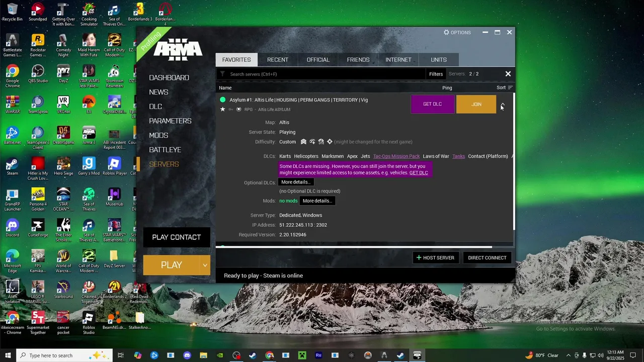Click PLAY CONTACT button
Screen dimensions: 644x362
[177, 237]
